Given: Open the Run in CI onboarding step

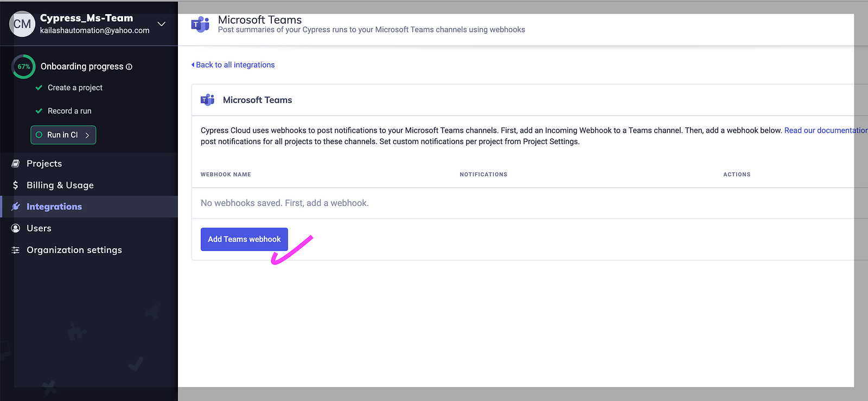Looking at the screenshot, I should (x=63, y=135).
